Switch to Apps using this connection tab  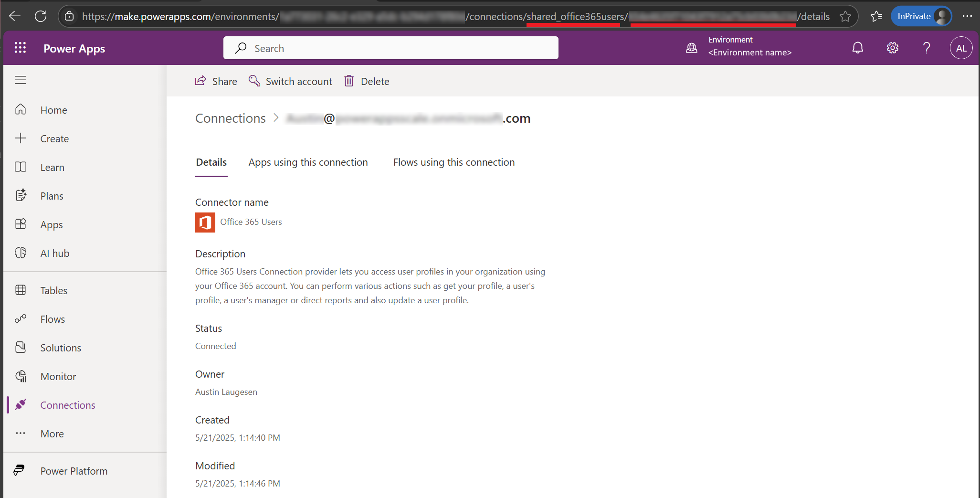(x=308, y=162)
